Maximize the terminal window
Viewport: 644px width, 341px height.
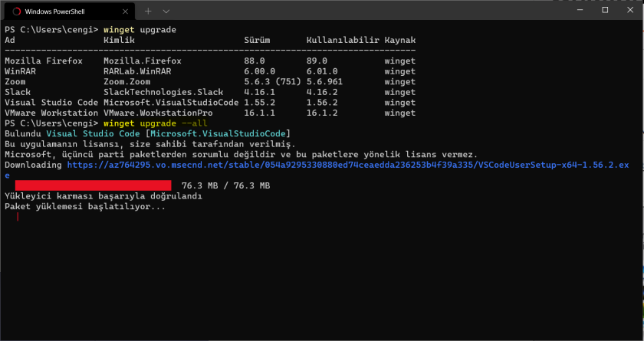[x=605, y=10]
